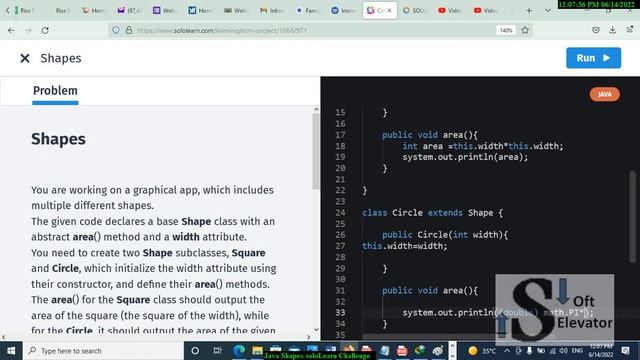Image resolution: width=640 pixels, height=360 pixels.
Task: Go back to previous page in browser
Action: (x=11, y=30)
